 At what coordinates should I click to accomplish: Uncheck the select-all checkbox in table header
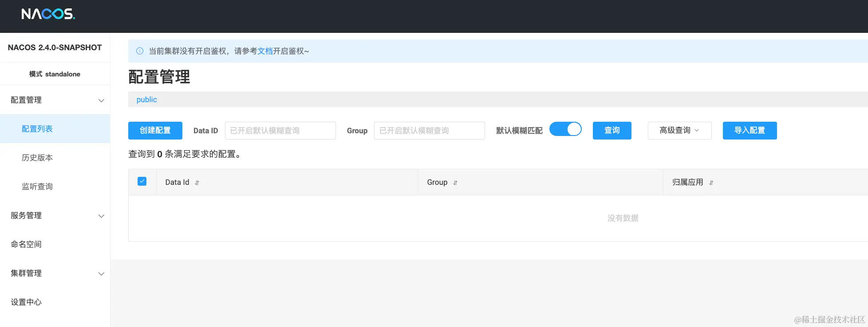click(x=142, y=181)
